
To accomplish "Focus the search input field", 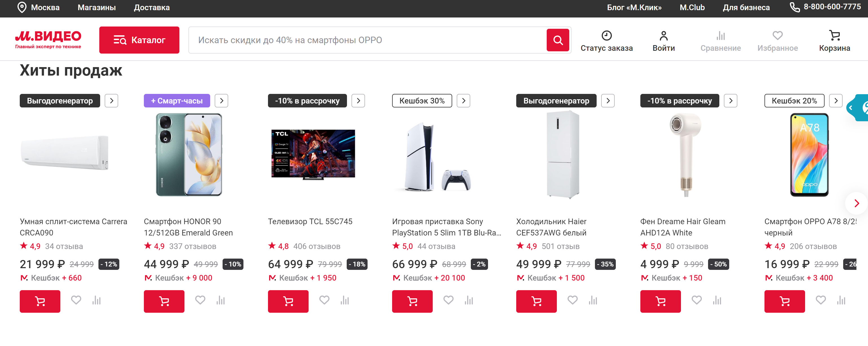I will click(x=367, y=40).
